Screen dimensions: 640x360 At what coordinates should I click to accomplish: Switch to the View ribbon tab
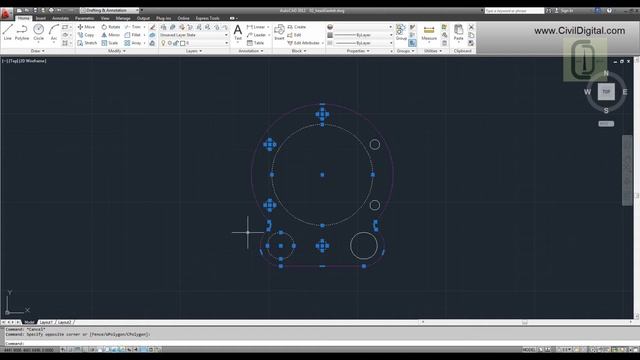click(x=105, y=18)
